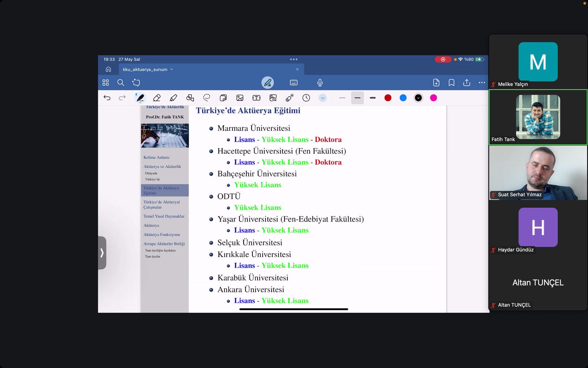Select the Eraser tool
The width and height of the screenshot is (588, 368).
point(157,98)
